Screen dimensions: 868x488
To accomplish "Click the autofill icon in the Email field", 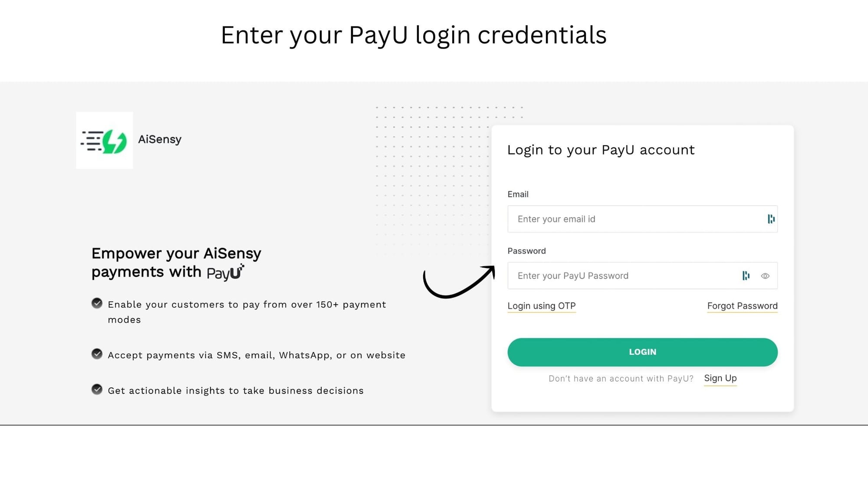I will tap(771, 219).
